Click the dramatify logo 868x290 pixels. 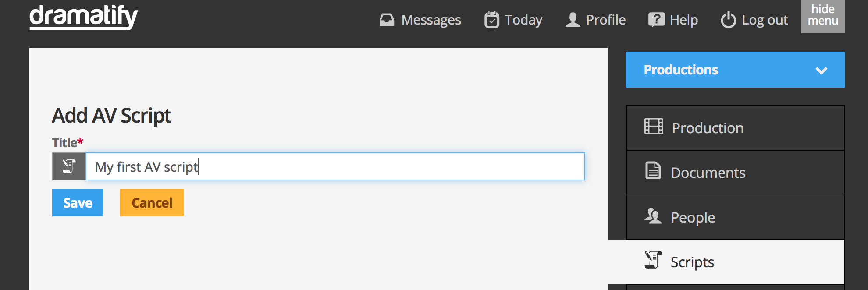pos(83,18)
